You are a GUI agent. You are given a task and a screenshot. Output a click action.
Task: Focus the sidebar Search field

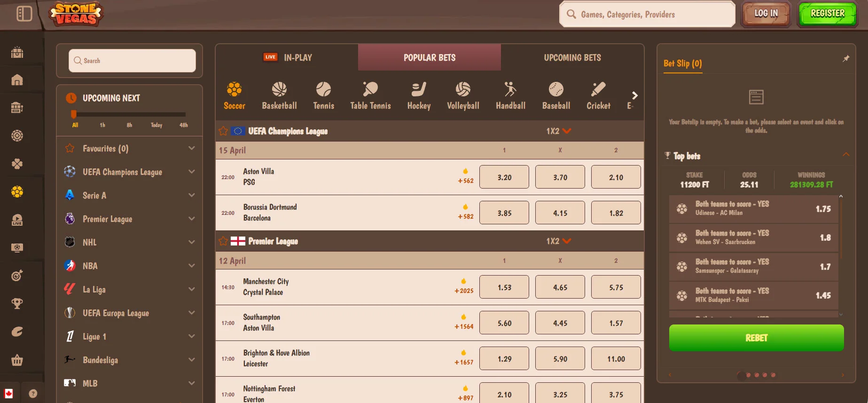132,61
